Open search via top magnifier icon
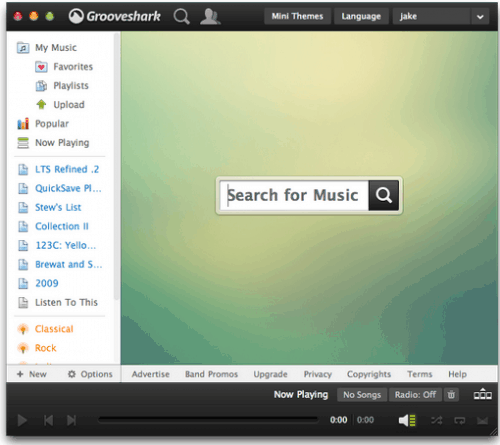500x445 pixels. (x=182, y=16)
